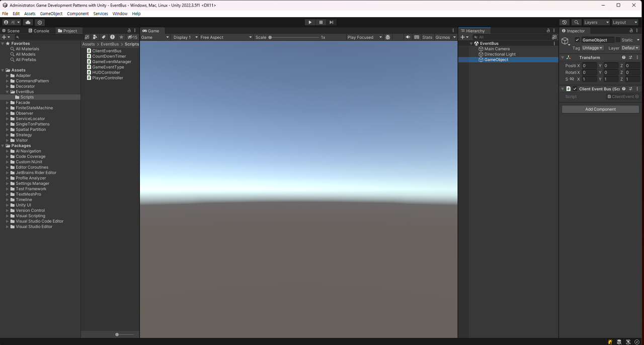This screenshot has width=644, height=345.
Task: Click Search by Label tag icon
Action: pos(104,37)
